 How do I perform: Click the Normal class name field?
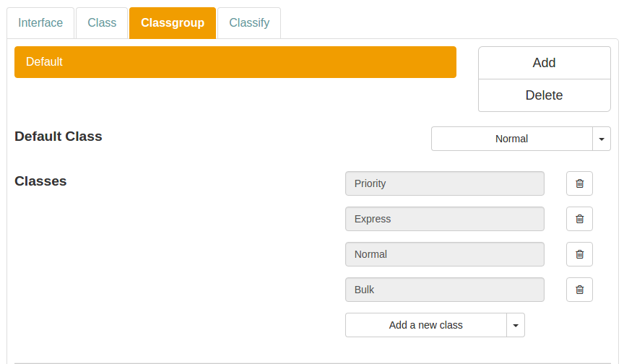pos(445,254)
